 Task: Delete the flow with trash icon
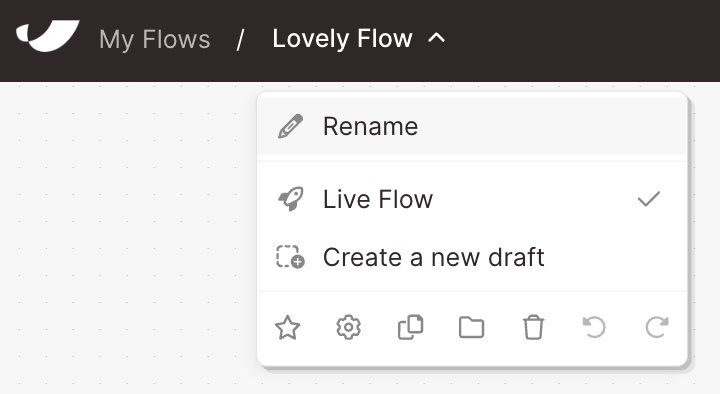tap(533, 327)
